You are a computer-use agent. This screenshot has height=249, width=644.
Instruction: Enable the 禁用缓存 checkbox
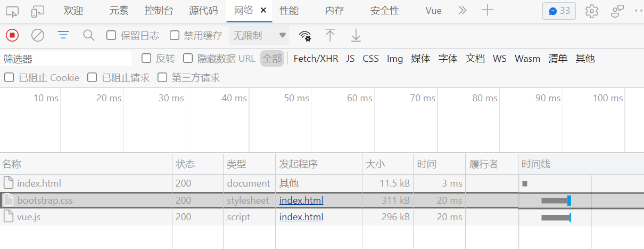pos(175,36)
